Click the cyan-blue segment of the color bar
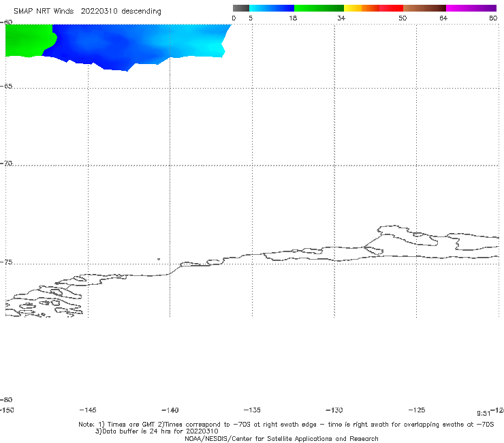504x443 pixels. (x=272, y=8)
